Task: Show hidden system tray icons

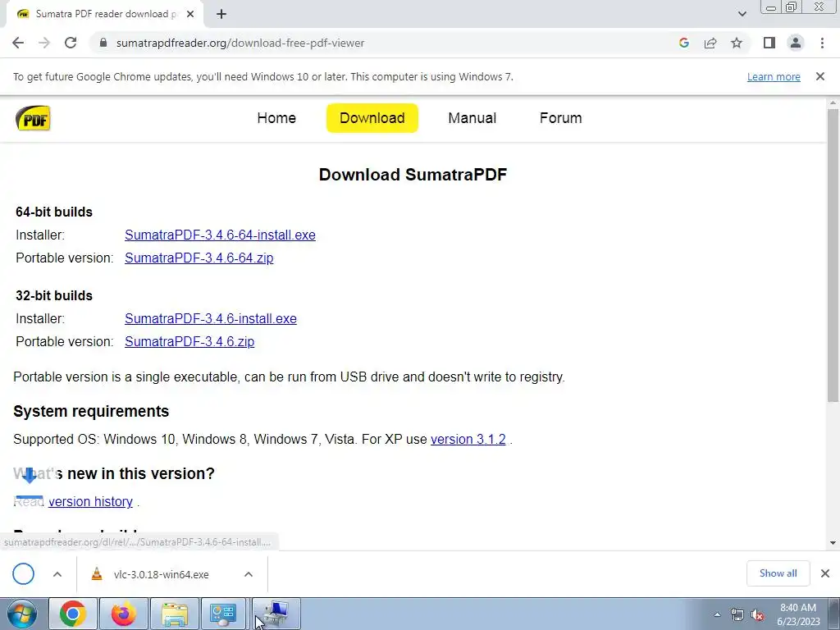Action: pos(717,614)
